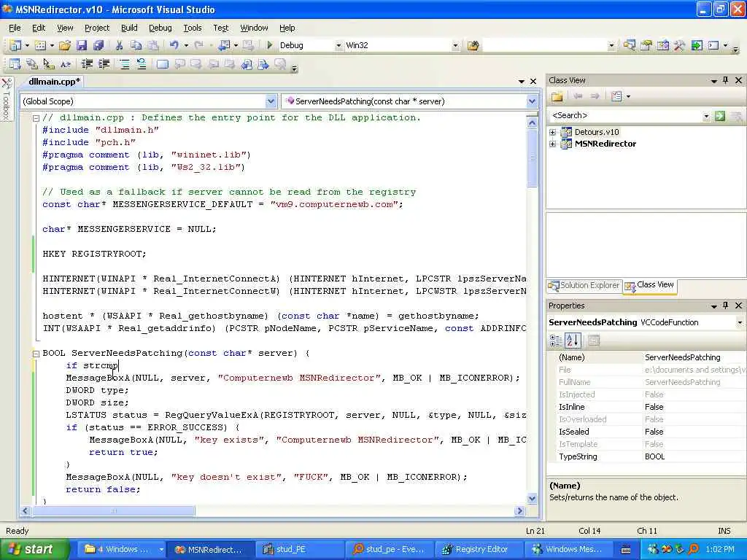Select the dllmain.cpp* document tab
The width and height of the screenshot is (747, 560).
tap(54, 82)
